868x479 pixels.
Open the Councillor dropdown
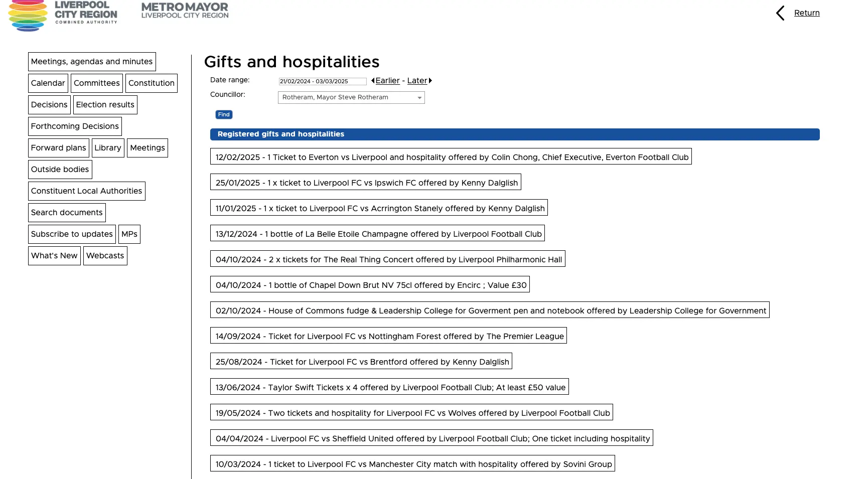(351, 97)
